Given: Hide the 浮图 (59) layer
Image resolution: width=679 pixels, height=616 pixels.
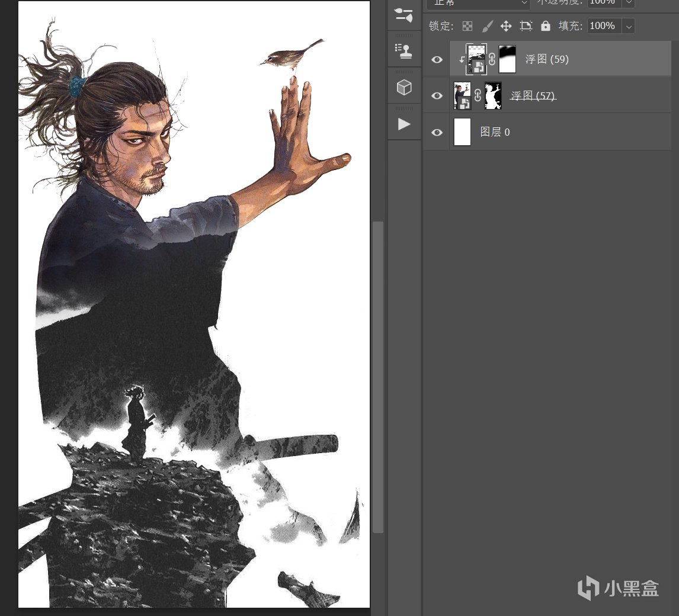Looking at the screenshot, I should click(437, 59).
